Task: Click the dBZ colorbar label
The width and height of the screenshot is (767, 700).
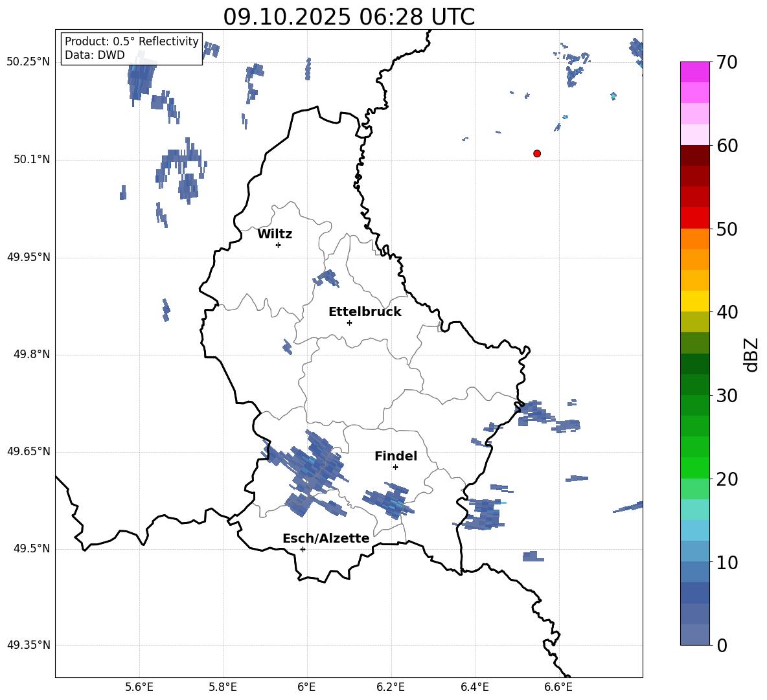Action: point(752,354)
